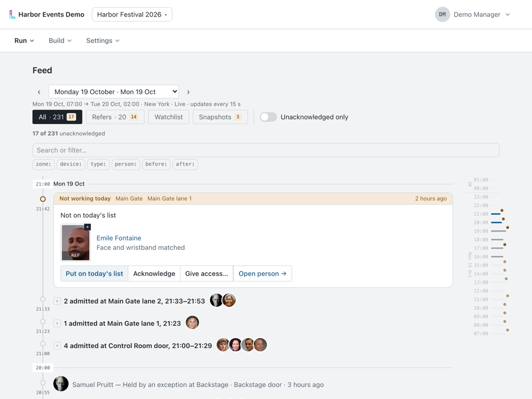The width and height of the screenshot is (532, 399).
Task: Click first avatar in Control Room door row
Action: pyautogui.click(x=223, y=345)
